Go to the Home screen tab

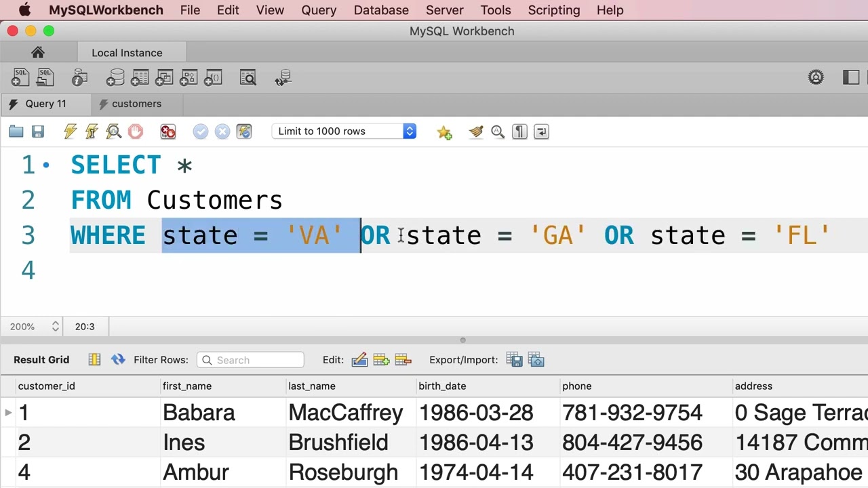click(x=37, y=52)
